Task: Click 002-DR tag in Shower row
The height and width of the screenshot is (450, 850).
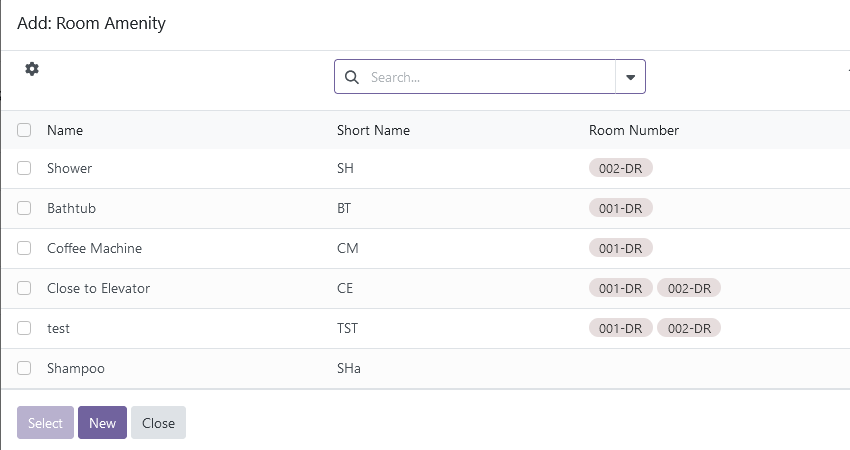Action: [621, 168]
